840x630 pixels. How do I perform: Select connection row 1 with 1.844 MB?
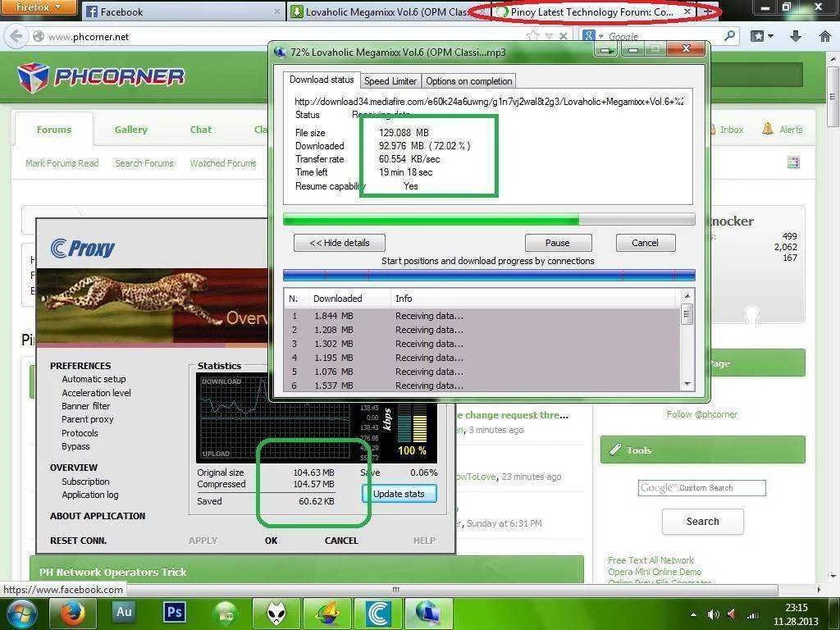point(482,316)
